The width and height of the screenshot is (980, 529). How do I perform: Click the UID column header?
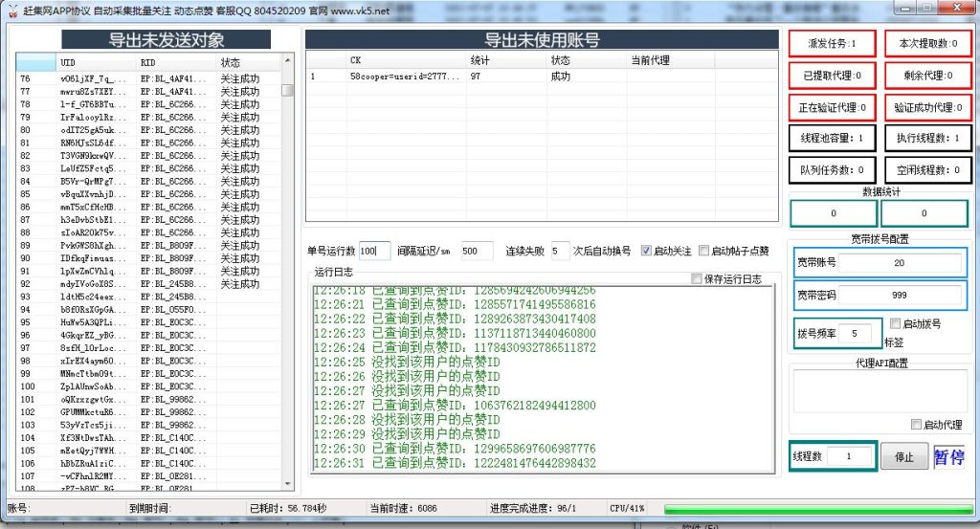pyautogui.click(x=96, y=62)
